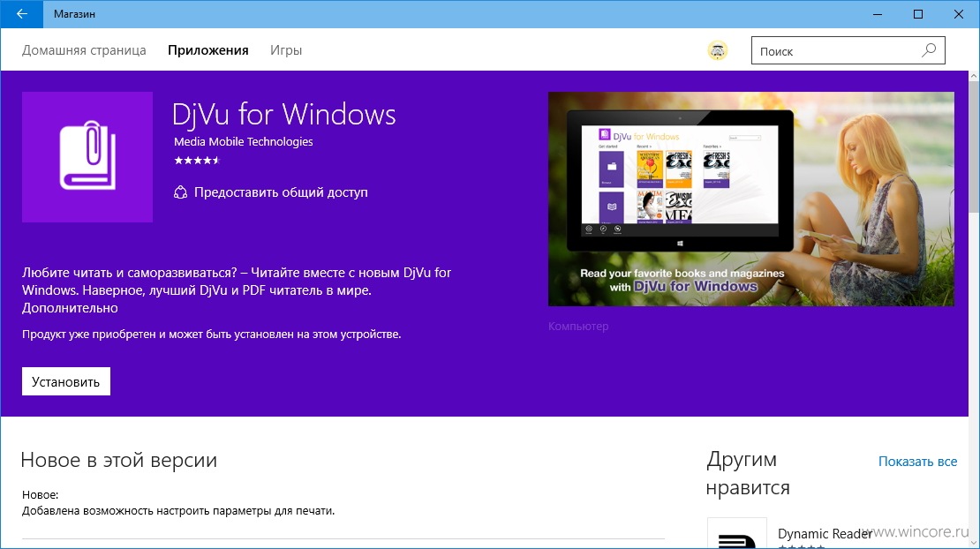Image resolution: width=980 pixels, height=549 pixels.
Task: Click the Новое в этой версии heading
Action: pos(119,461)
